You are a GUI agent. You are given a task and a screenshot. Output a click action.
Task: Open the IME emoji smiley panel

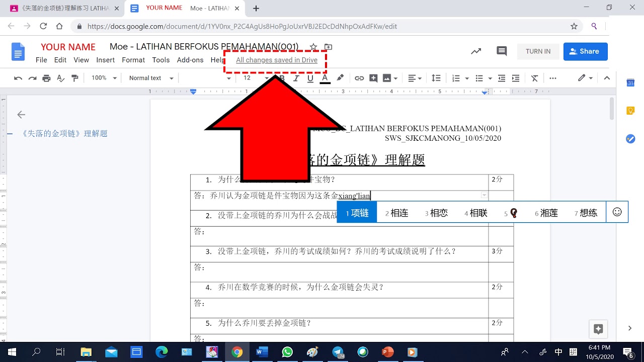click(617, 212)
